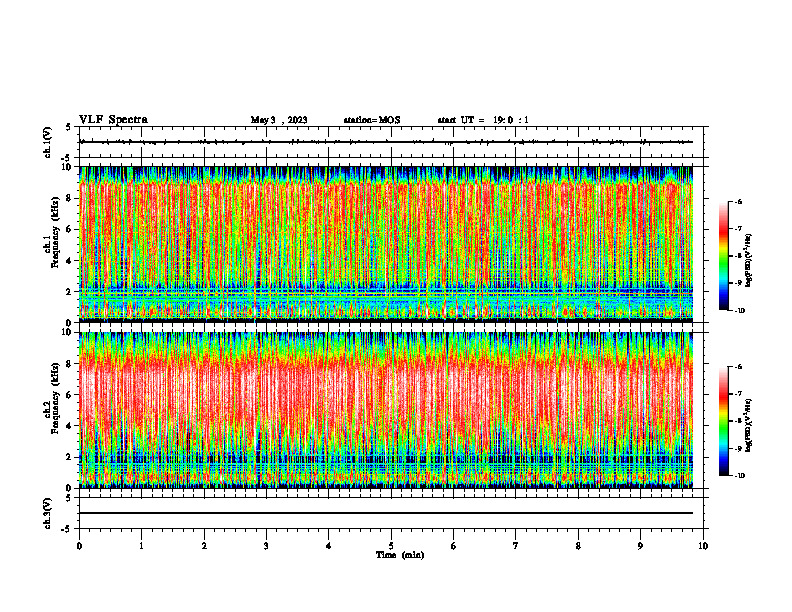
Task: Click the ch.1 color scale log(PSD) unit label
Action: tap(749, 261)
